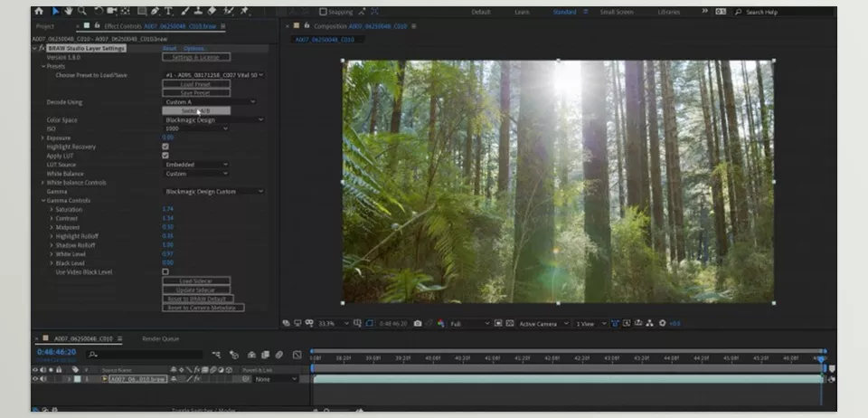Select the Puppet Pin tool
This screenshot has height=418, width=868.
pos(244,11)
